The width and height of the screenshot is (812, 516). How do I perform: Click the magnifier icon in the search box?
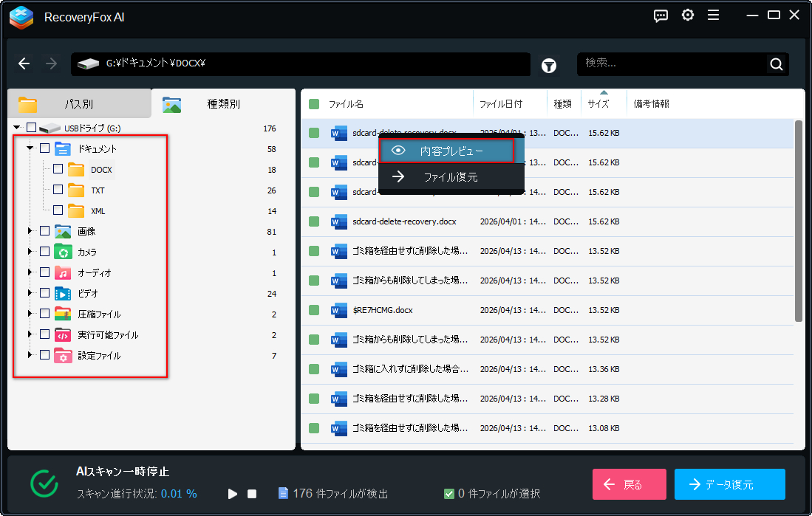tap(776, 64)
